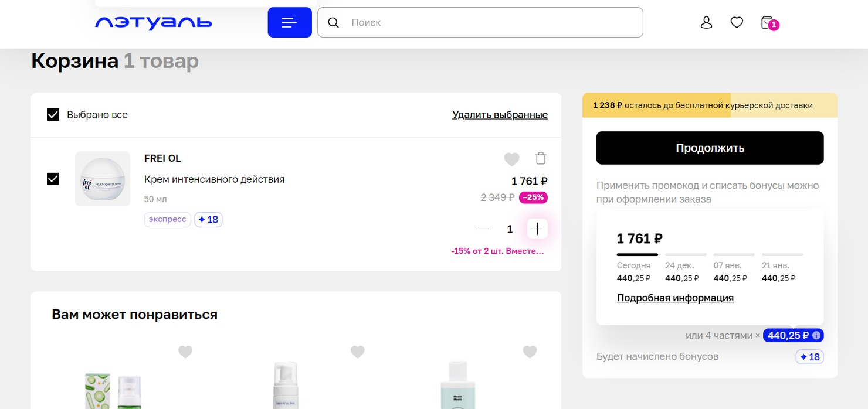Image resolution: width=868 pixels, height=409 pixels.
Task: Click the search magnifier icon
Action: click(333, 22)
